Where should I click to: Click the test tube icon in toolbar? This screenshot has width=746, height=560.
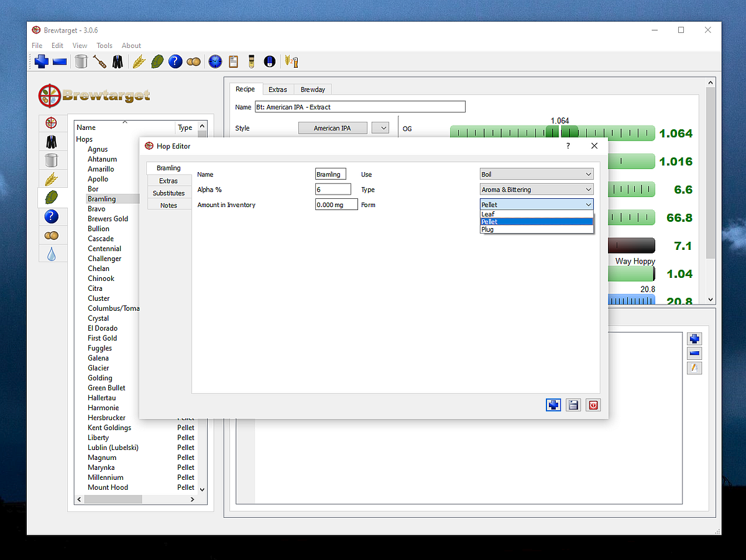pos(252,61)
